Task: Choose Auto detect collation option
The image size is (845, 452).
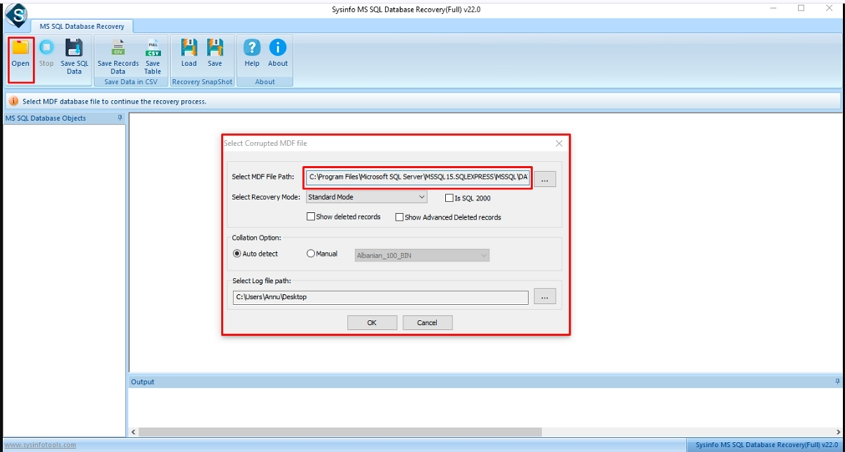Action: (x=236, y=254)
